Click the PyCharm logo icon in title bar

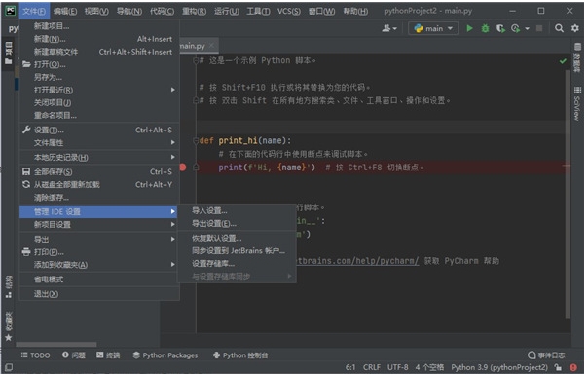(x=10, y=11)
